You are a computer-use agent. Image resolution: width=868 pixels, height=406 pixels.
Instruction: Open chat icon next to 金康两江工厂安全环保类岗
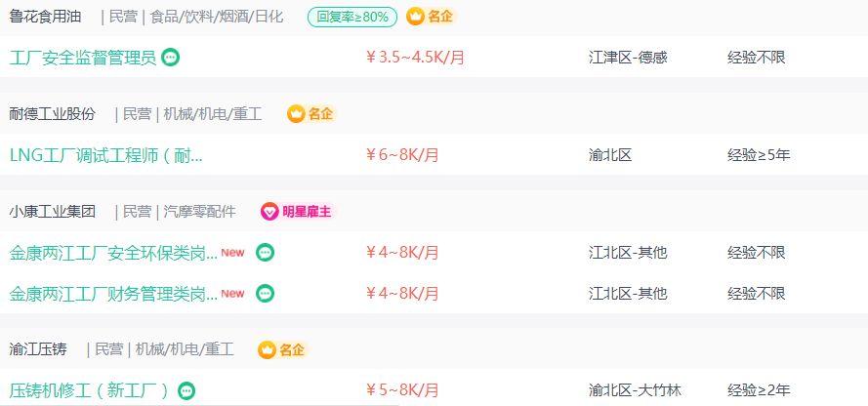click(x=266, y=253)
